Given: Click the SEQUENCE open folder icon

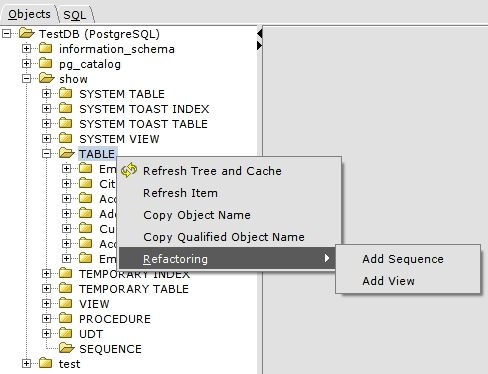Looking at the screenshot, I should click(x=66, y=348).
